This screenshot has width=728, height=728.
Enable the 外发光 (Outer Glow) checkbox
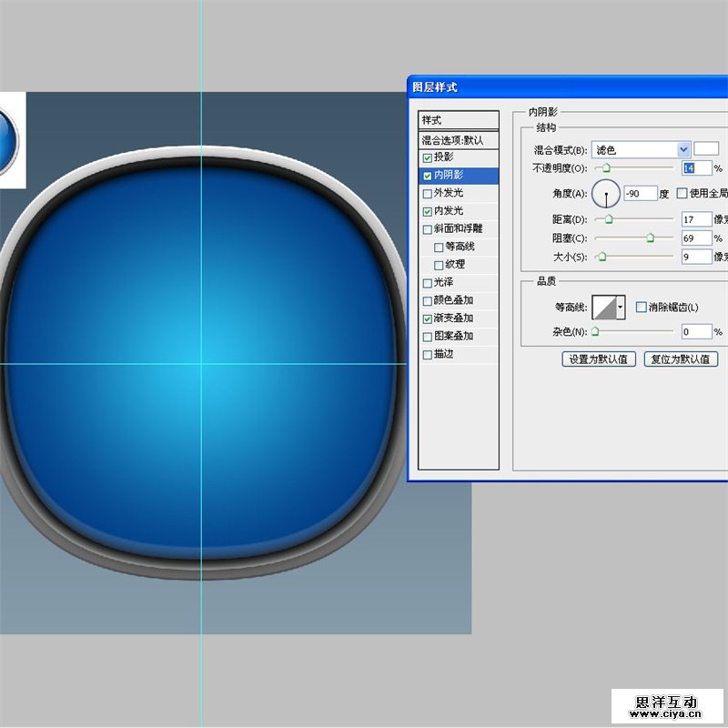pos(428,193)
